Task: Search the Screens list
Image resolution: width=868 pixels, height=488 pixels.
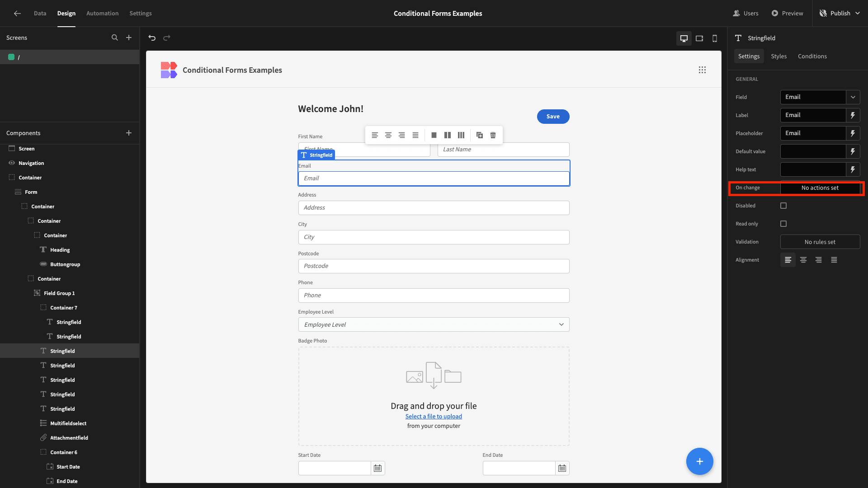Action: pyautogui.click(x=115, y=38)
